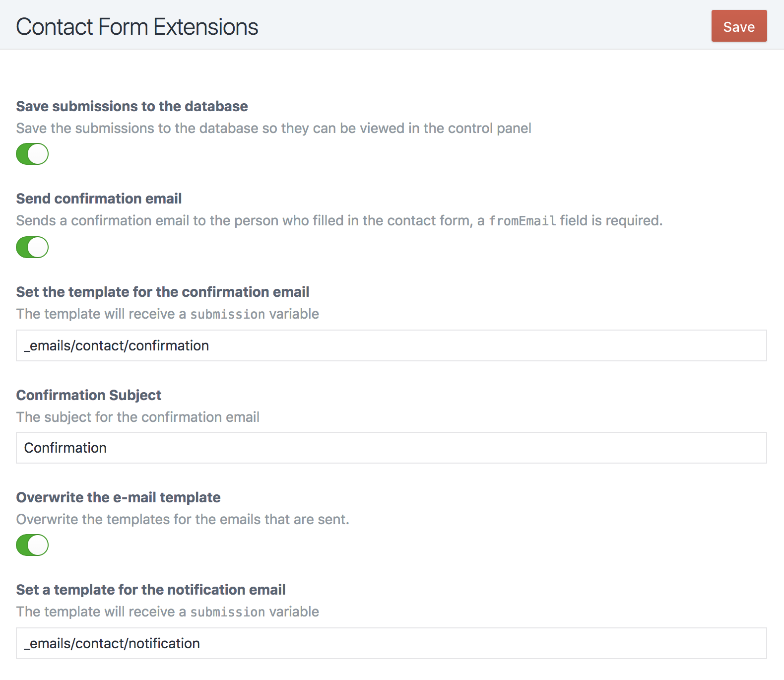Click the fromEmail code text
This screenshot has width=784, height=680.
point(522,221)
